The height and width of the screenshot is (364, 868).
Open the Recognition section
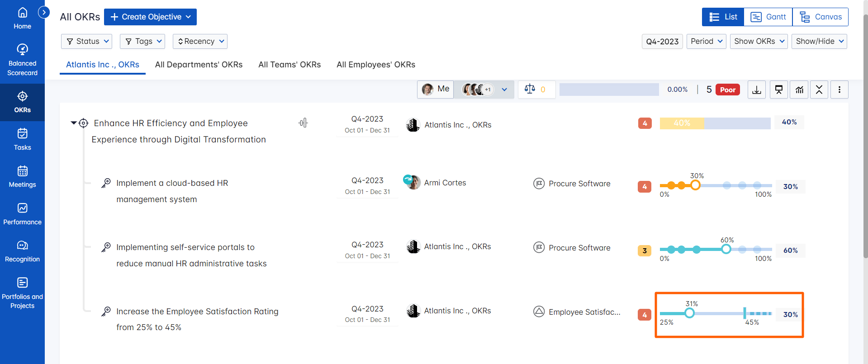[x=22, y=251]
